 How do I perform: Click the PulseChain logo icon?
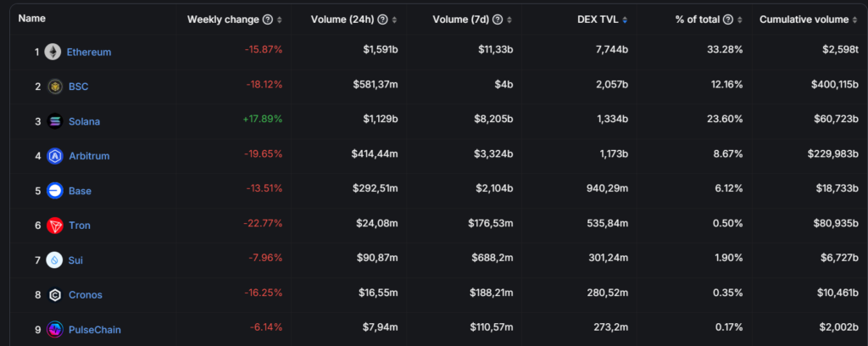55,330
